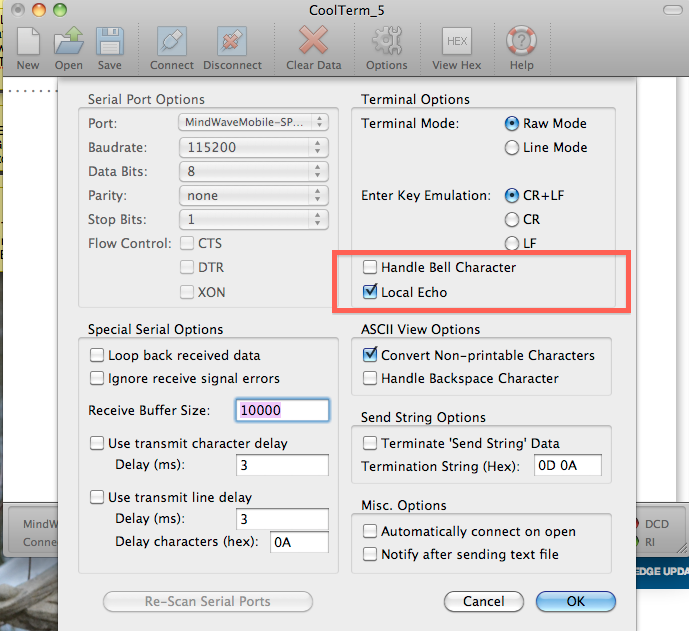Screen dimensions: 689x631
Task: Open a file with the Open icon
Action: pos(68,43)
